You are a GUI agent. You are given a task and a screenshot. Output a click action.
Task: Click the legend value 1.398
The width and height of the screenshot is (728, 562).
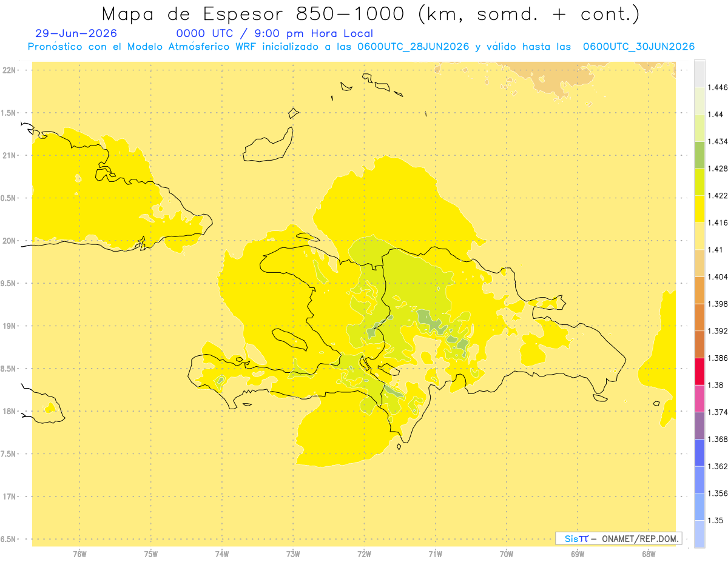pos(717,304)
